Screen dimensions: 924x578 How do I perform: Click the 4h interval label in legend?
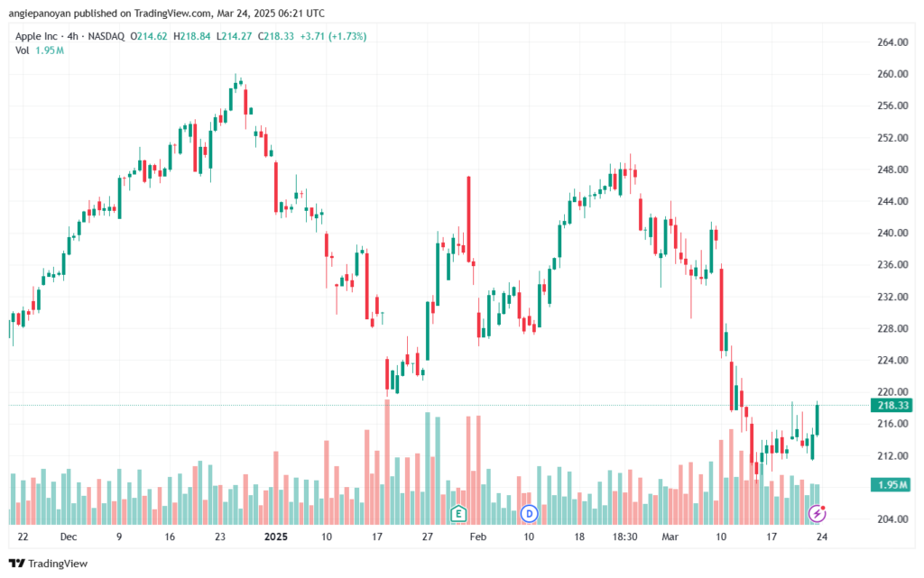(x=72, y=36)
